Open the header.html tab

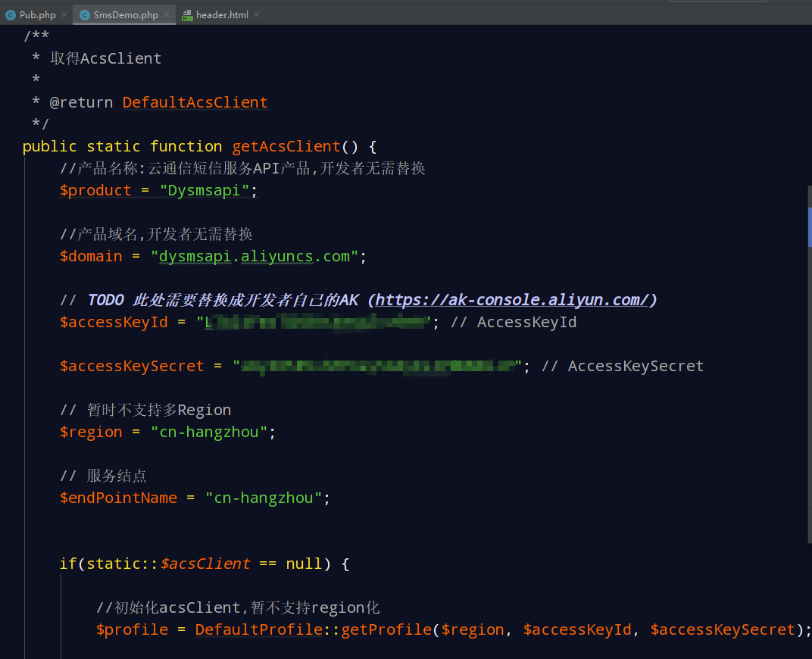pos(222,15)
